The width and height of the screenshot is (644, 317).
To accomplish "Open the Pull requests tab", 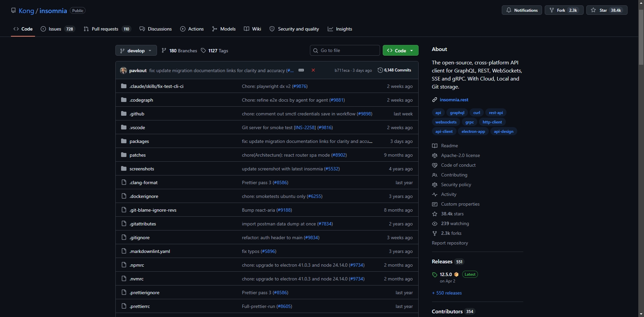I will [x=107, y=29].
